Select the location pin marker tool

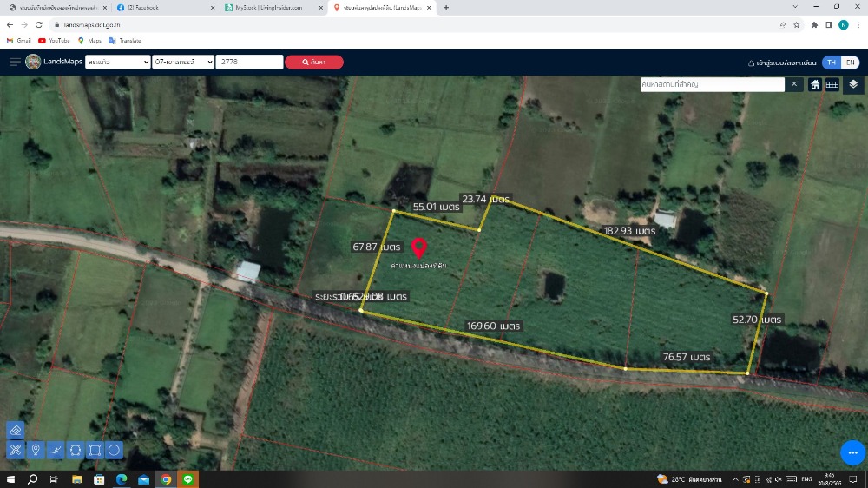[36, 450]
